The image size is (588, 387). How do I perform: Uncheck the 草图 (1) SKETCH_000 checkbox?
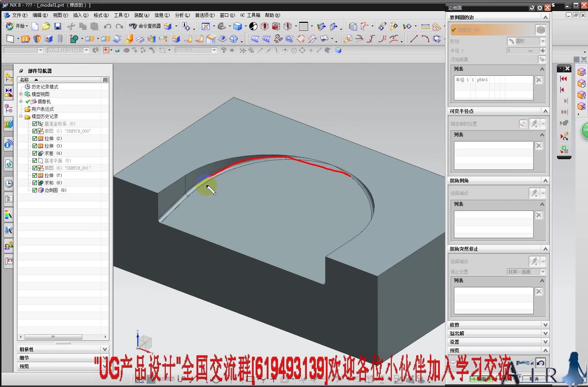point(35,131)
